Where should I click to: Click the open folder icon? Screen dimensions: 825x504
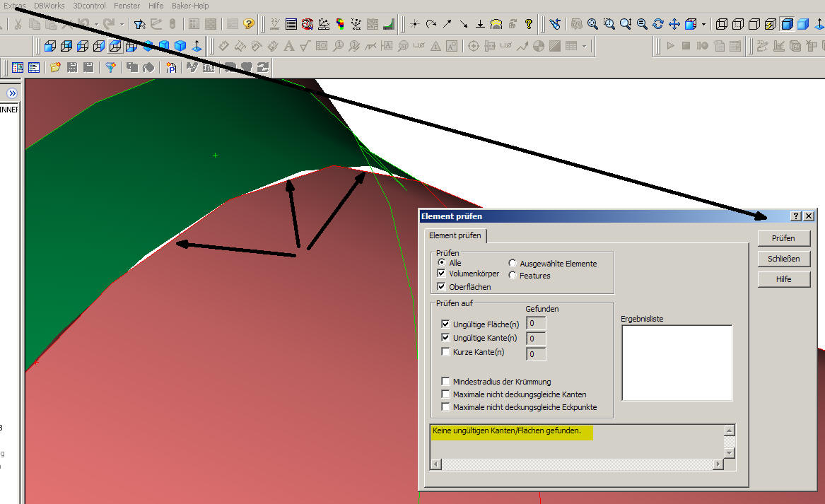tap(55, 67)
